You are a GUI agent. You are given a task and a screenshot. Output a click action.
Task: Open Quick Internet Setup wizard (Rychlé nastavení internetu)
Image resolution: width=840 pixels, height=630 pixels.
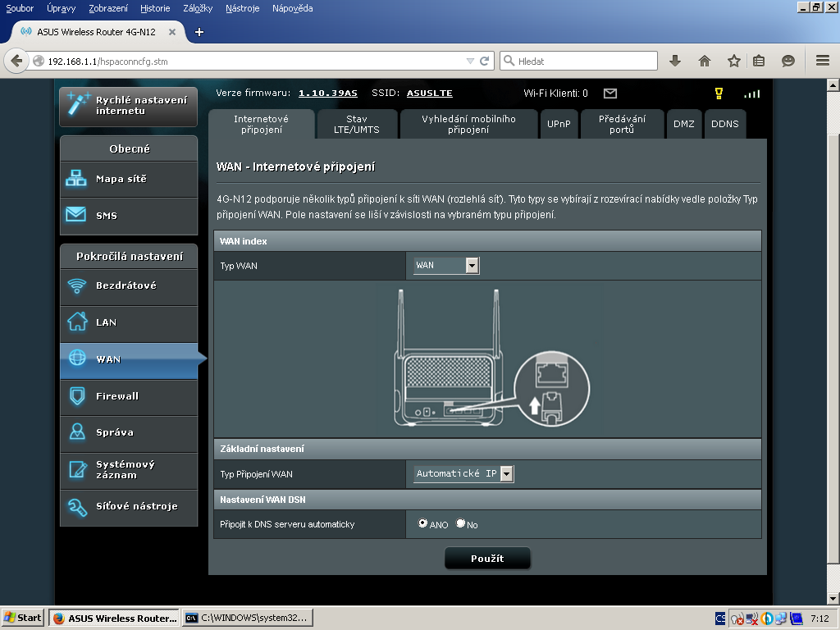129,106
